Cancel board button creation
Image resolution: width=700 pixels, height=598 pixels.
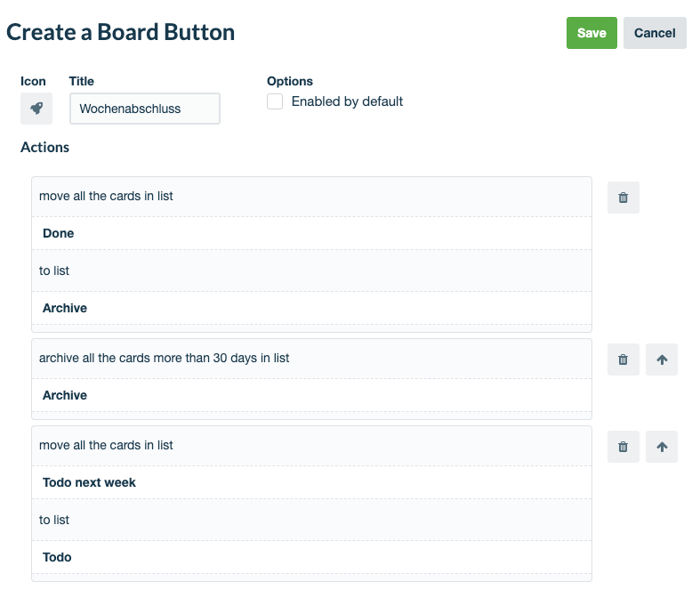[655, 33]
